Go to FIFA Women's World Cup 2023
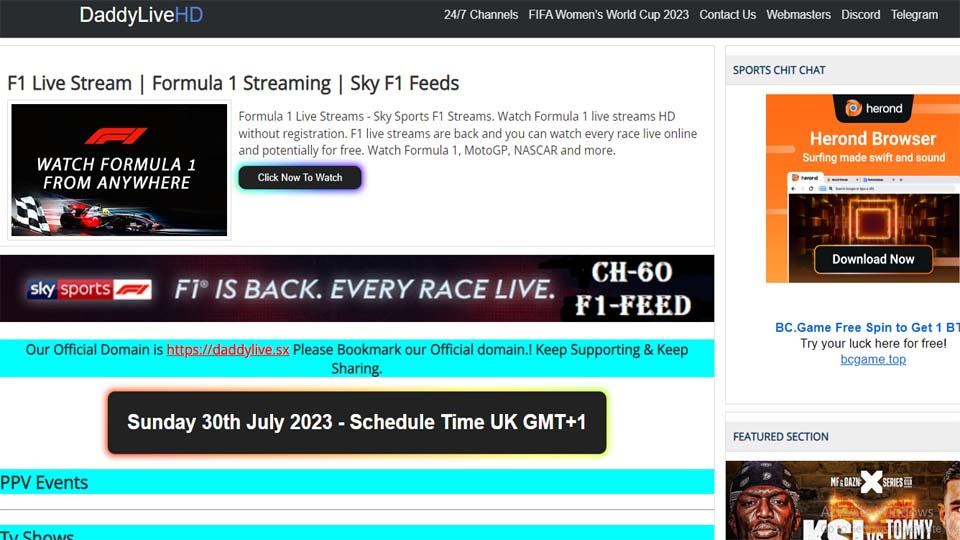This screenshot has height=540, width=960. 609,15
